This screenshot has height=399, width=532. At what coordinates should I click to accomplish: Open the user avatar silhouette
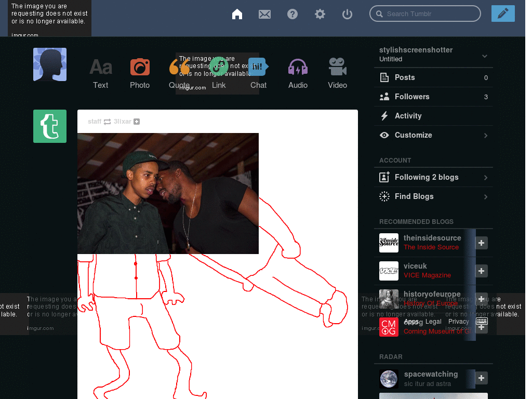pyautogui.click(x=50, y=64)
